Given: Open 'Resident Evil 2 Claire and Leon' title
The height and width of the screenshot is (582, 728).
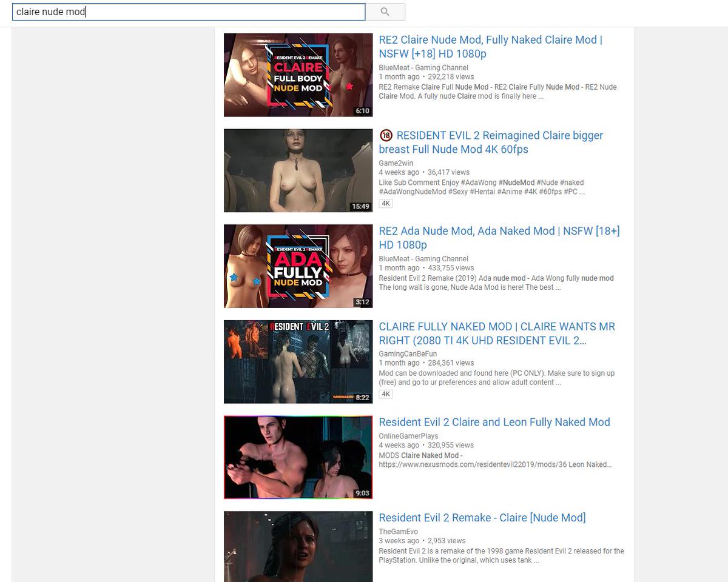Looking at the screenshot, I should pyautogui.click(x=494, y=422).
